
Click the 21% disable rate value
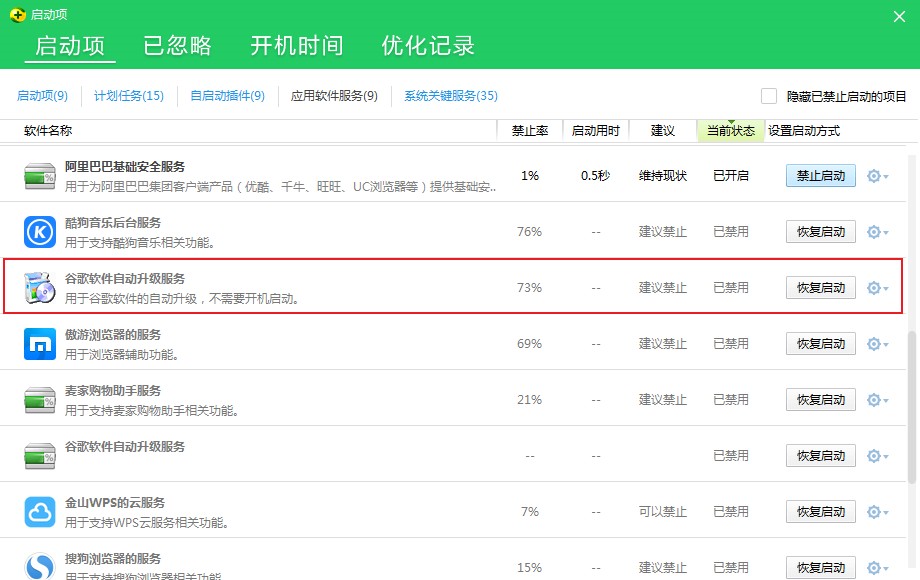click(x=529, y=400)
